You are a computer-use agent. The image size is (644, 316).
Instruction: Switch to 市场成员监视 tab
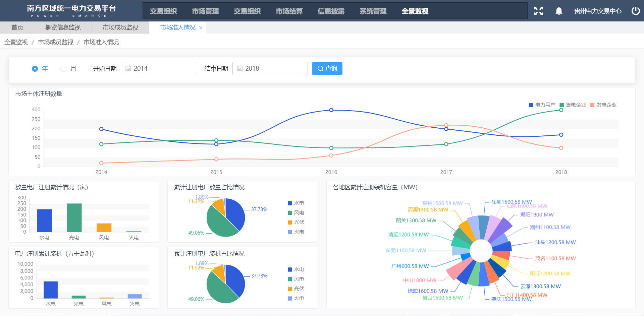click(x=120, y=27)
